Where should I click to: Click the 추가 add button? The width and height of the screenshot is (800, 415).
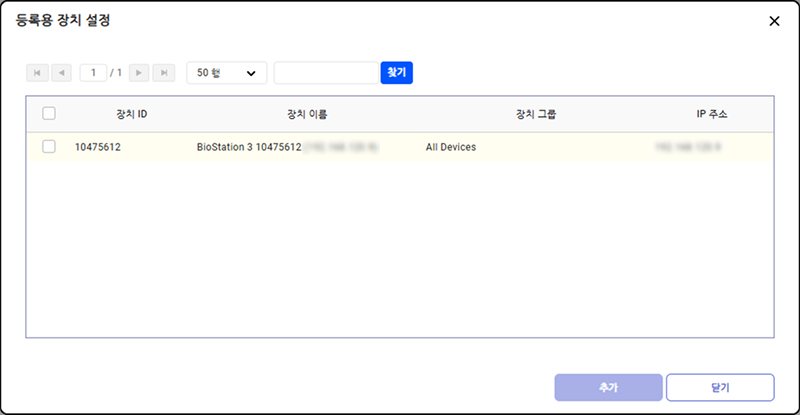pyautogui.click(x=608, y=387)
